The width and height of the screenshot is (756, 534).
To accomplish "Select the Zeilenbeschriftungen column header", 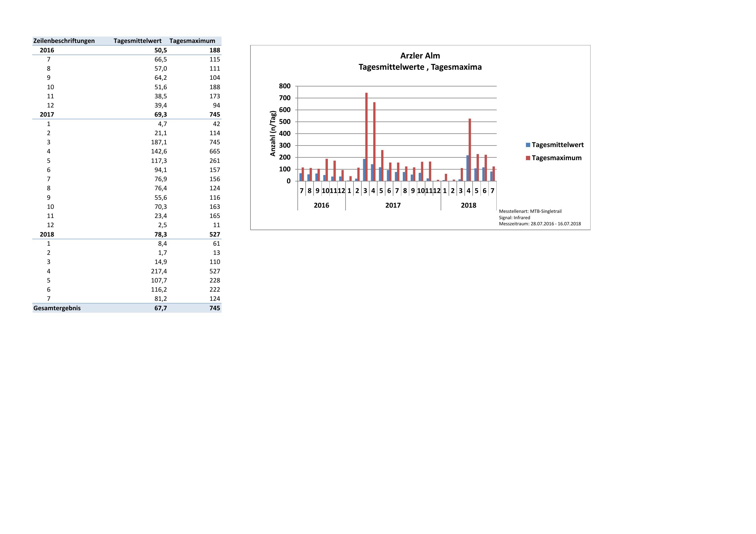I will point(64,41).
